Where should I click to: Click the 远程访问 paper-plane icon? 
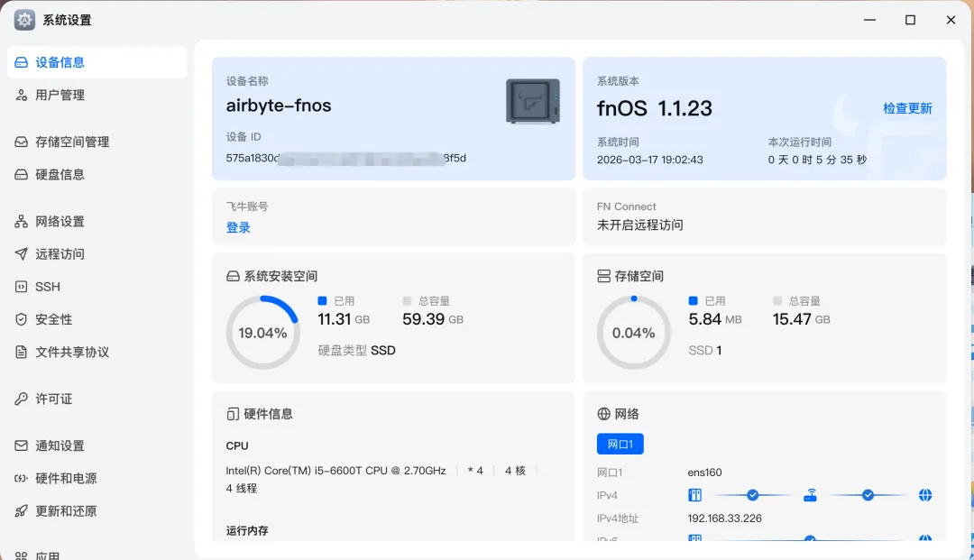pyautogui.click(x=21, y=254)
